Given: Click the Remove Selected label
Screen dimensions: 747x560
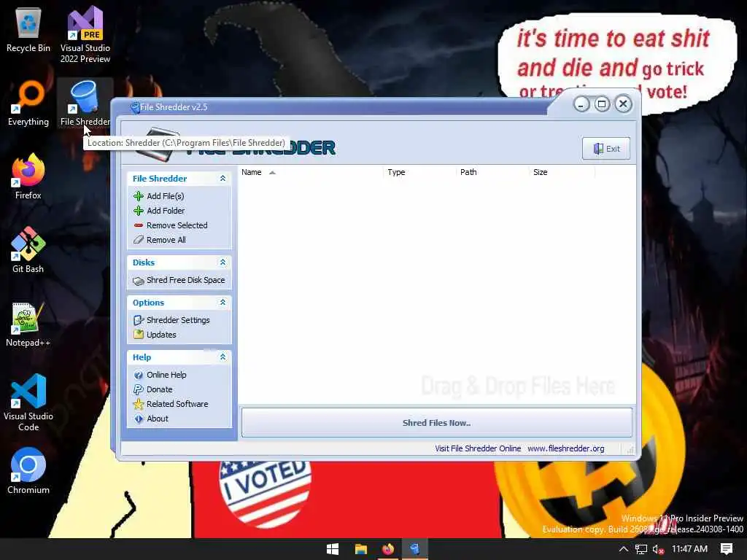Looking at the screenshot, I should point(177,225).
